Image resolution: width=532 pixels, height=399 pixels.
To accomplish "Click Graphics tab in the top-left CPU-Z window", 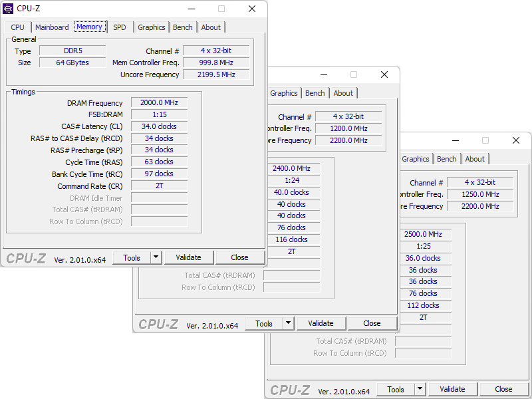I will [152, 27].
